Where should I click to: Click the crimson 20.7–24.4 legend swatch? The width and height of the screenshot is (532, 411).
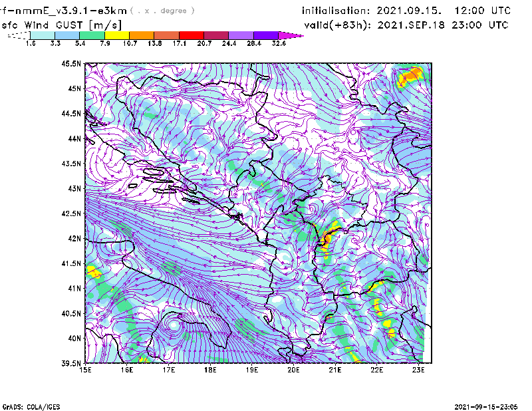(216, 35)
